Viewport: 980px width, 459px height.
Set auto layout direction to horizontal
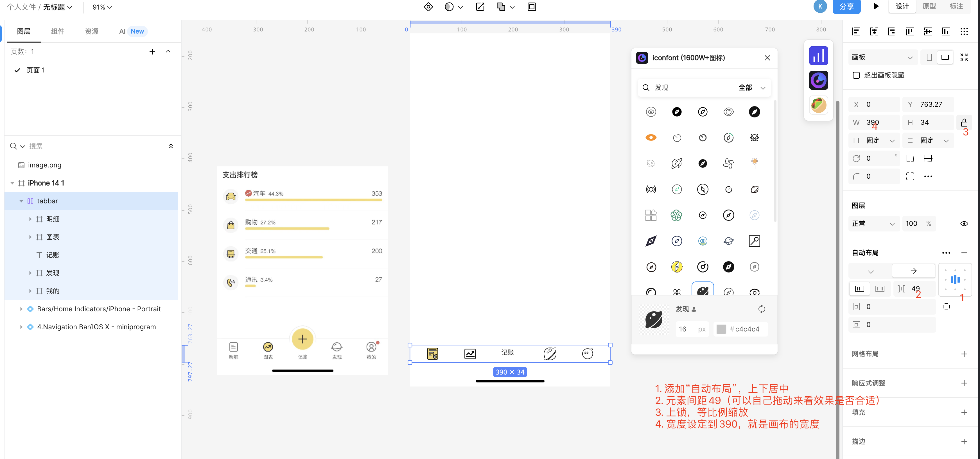click(913, 271)
